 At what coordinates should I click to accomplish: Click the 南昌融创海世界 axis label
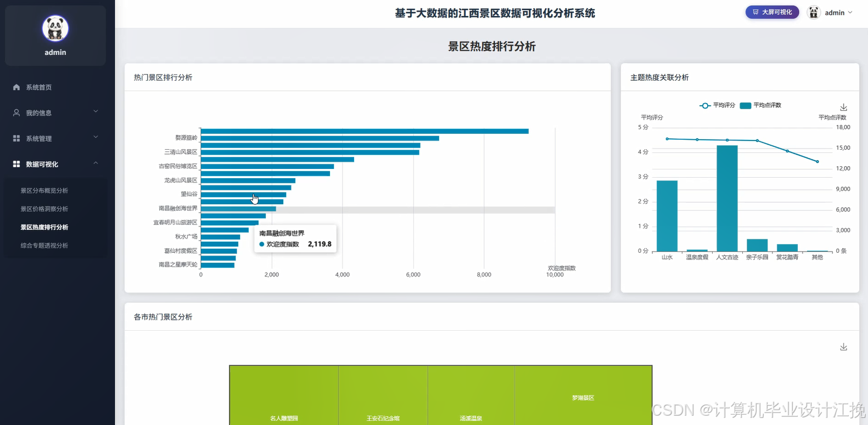[x=178, y=208]
